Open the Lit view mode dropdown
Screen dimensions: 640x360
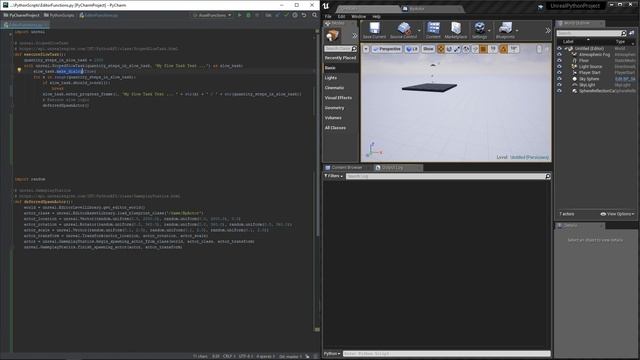412,49
